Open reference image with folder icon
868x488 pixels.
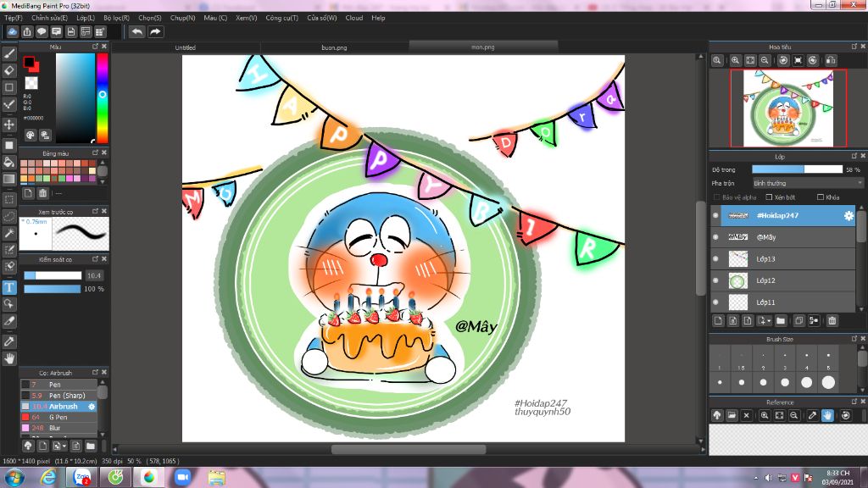point(732,415)
